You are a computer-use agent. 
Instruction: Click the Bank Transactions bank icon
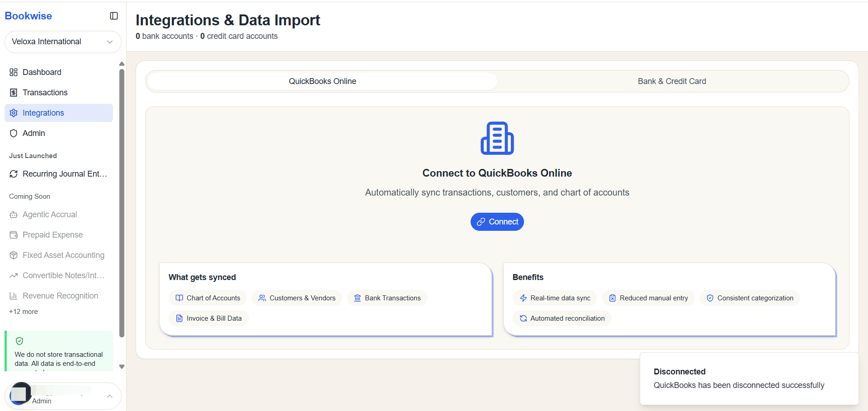point(358,298)
